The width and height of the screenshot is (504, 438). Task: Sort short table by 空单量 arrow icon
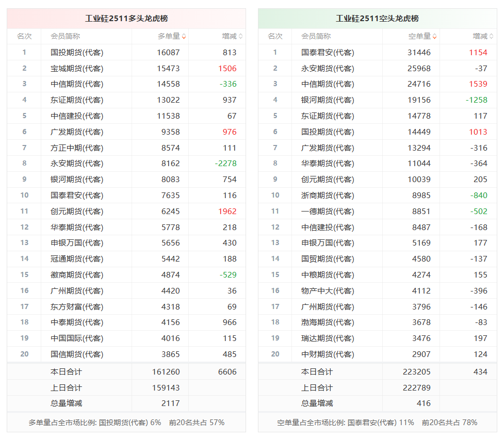point(434,36)
